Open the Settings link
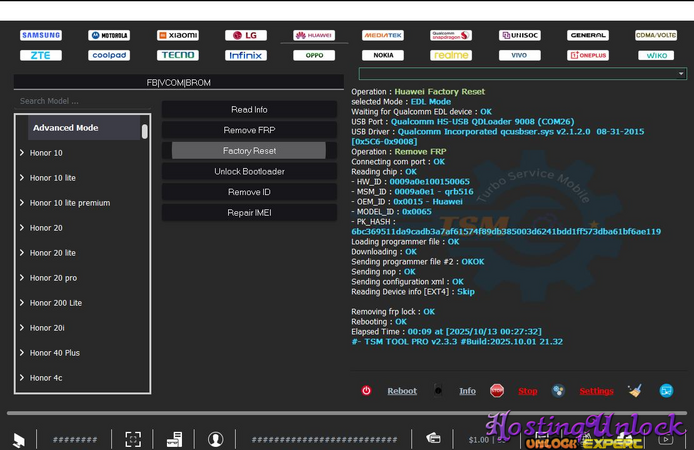Image resolution: width=694 pixels, height=450 pixels. coord(596,391)
